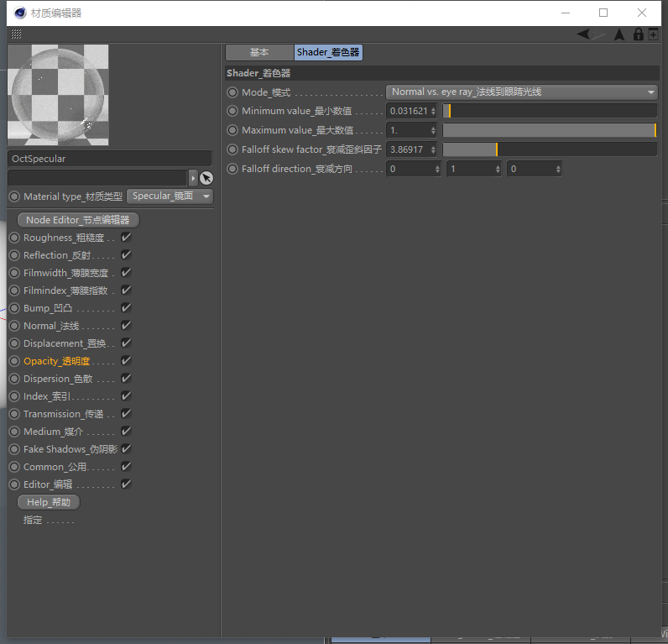Switch to the 基本 tab

[259, 53]
